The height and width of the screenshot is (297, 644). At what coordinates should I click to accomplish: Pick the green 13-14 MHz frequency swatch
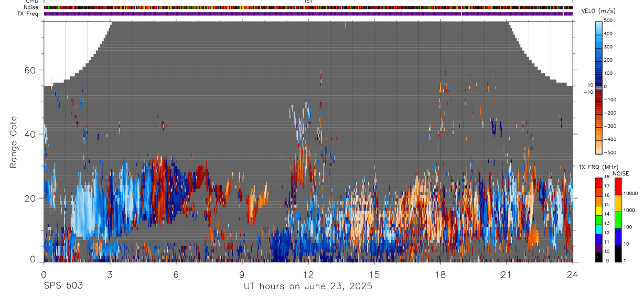(x=599, y=220)
